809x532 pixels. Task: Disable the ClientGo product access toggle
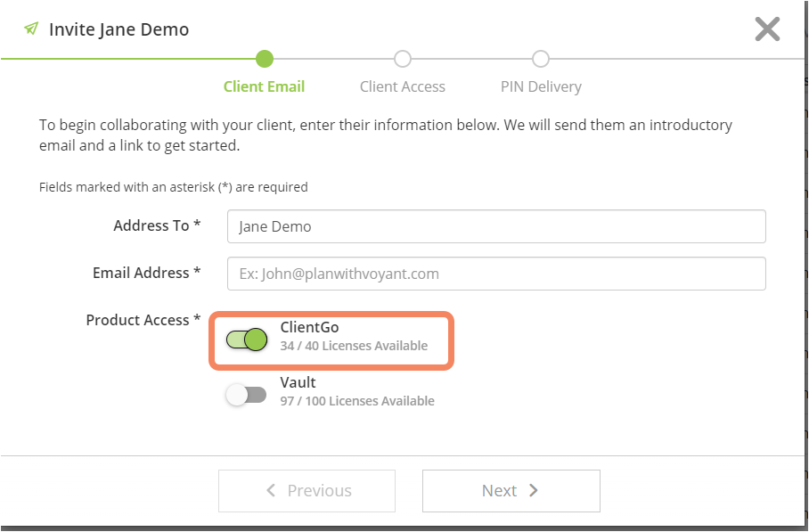(247, 340)
